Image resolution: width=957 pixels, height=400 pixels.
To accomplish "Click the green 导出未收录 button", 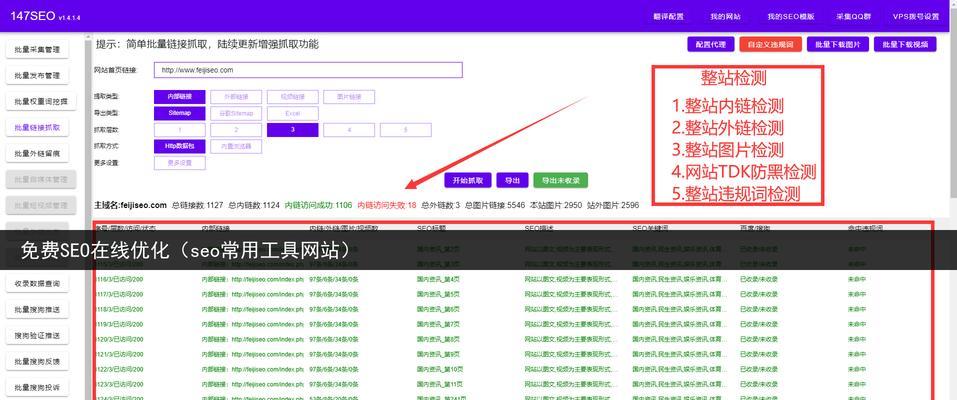I will (x=560, y=180).
